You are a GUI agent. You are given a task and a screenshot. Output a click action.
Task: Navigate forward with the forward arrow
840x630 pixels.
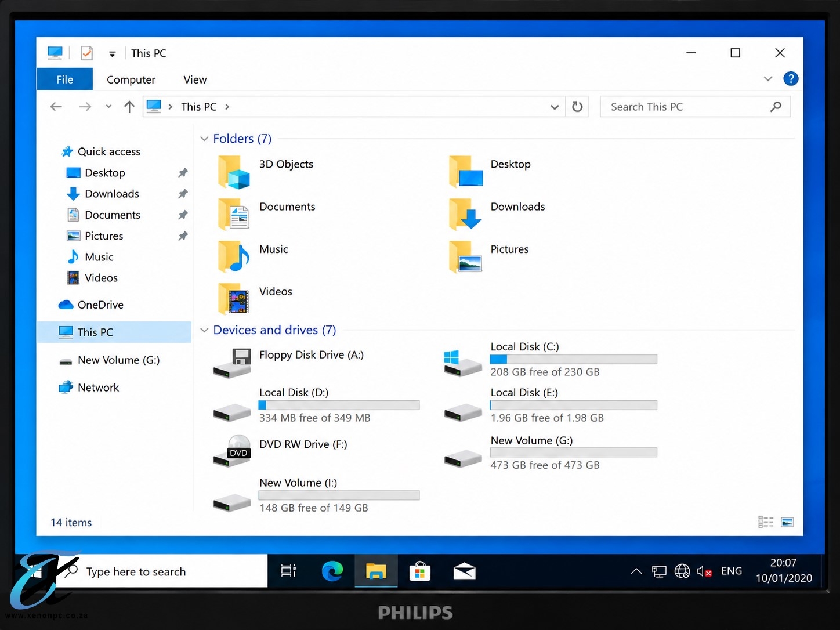coord(85,107)
